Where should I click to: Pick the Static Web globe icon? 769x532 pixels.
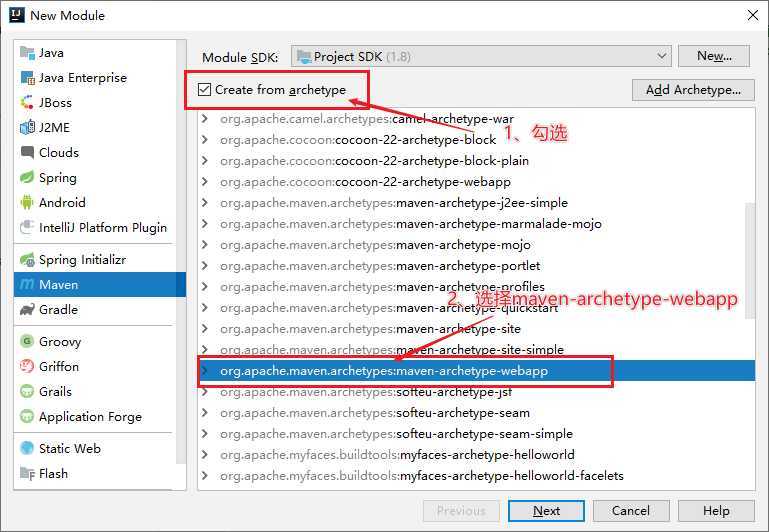(x=27, y=448)
